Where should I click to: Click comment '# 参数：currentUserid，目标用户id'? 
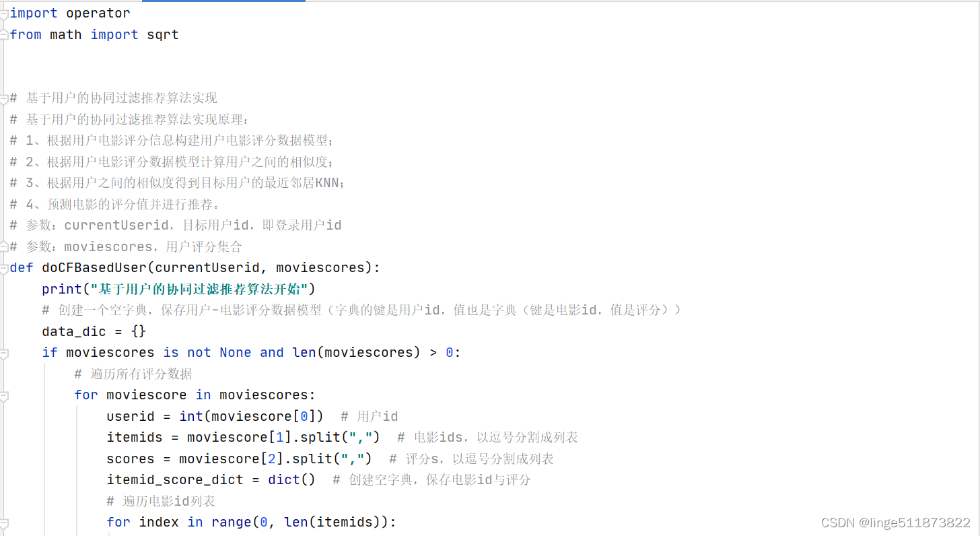click(176, 226)
